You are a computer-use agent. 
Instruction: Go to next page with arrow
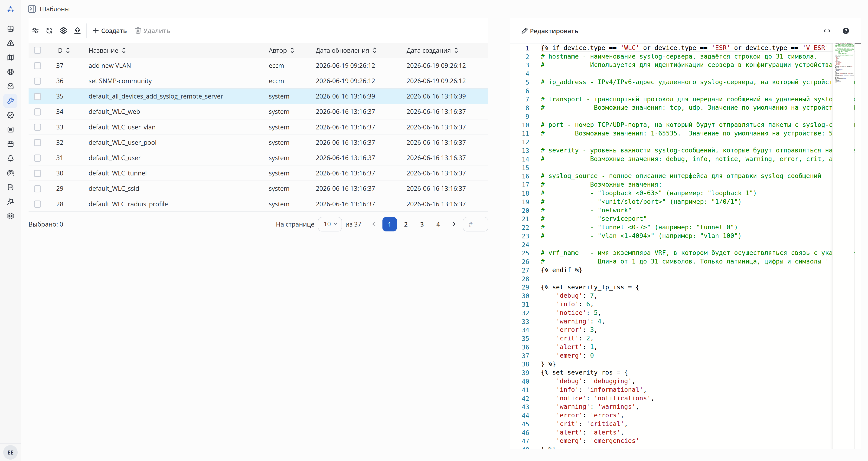point(454,224)
